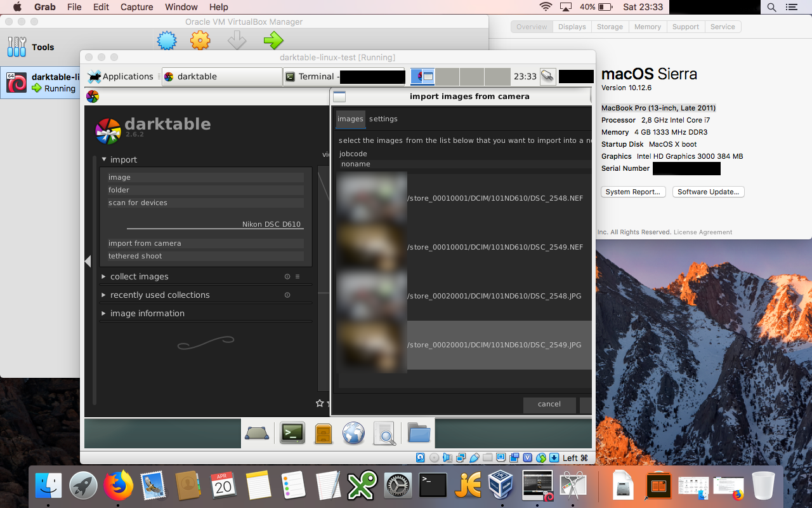Open the Xfce Applications menu
This screenshot has width=812, height=508.
click(x=121, y=76)
